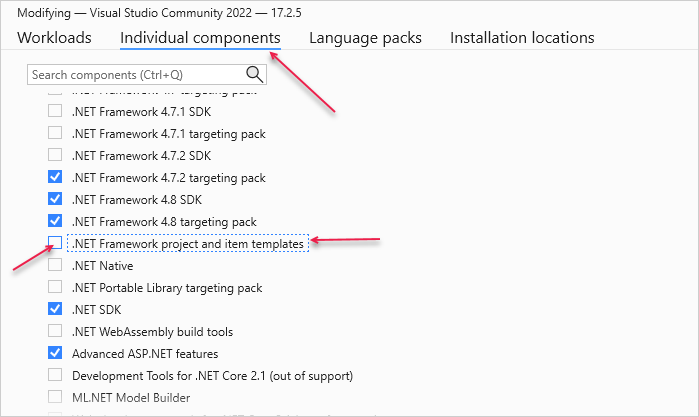This screenshot has width=699, height=417.
Task: Switch to Language packs tab
Action: tap(365, 38)
